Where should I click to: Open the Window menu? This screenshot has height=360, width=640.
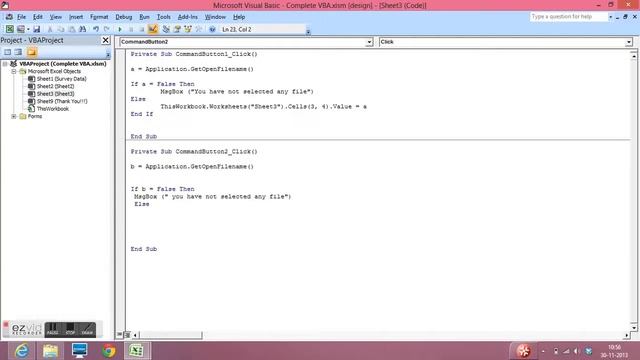point(215,17)
